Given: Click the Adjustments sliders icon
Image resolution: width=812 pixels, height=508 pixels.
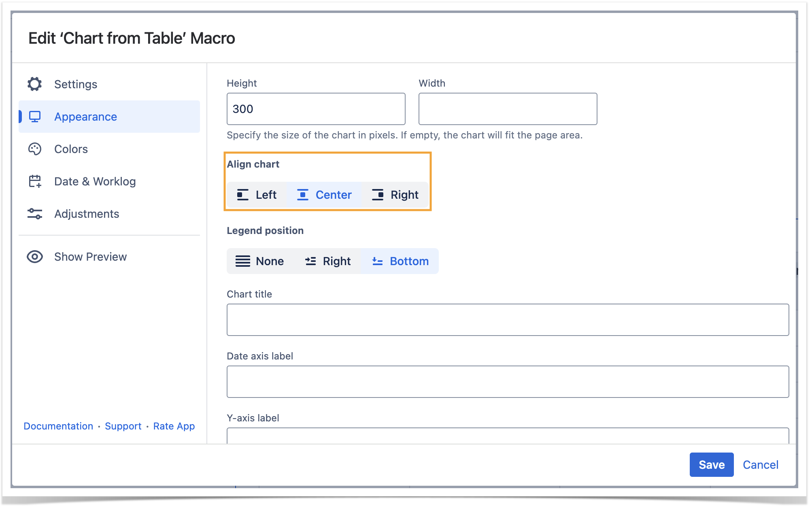Looking at the screenshot, I should [x=35, y=214].
